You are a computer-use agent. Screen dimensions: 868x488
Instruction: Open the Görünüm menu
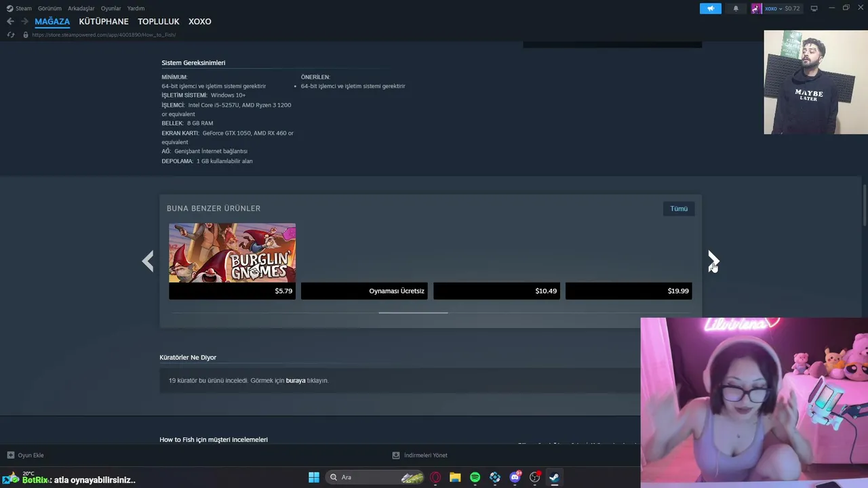click(x=50, y=8)
